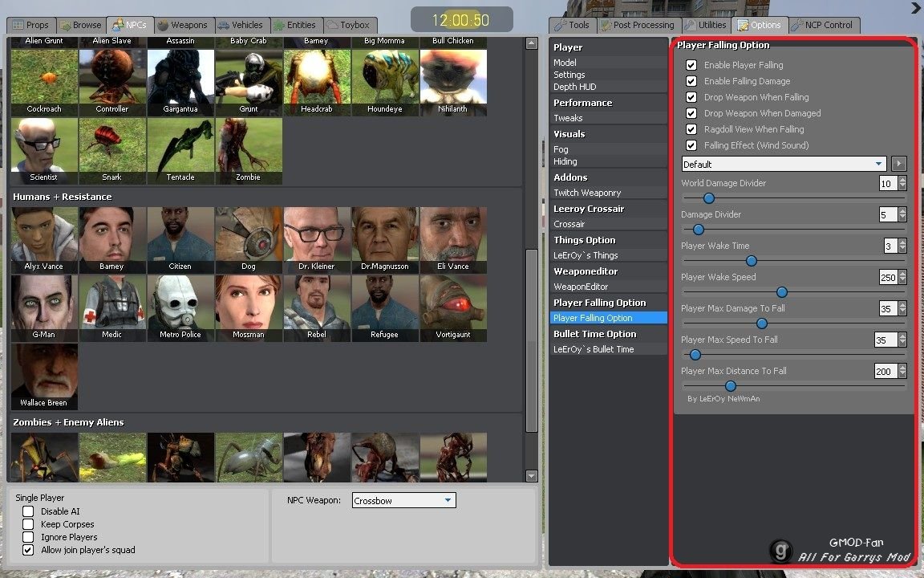
Task: Open LeErOy's Bullet Time options
Action: point(594,349)
